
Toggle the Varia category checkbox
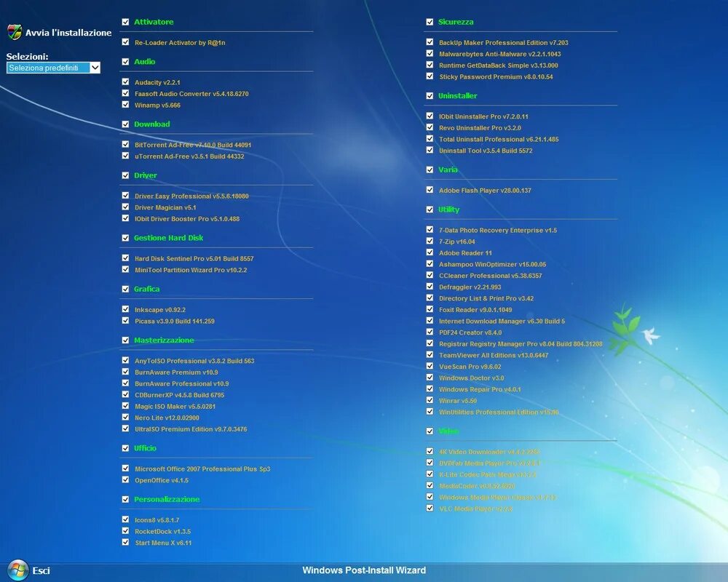tap(430, 170)
